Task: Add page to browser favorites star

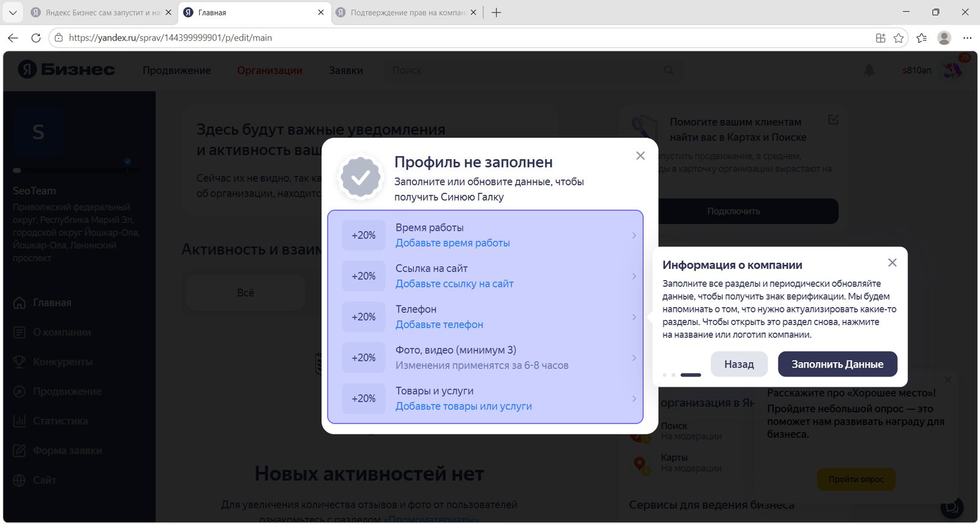Action: [x=899, y=38]
